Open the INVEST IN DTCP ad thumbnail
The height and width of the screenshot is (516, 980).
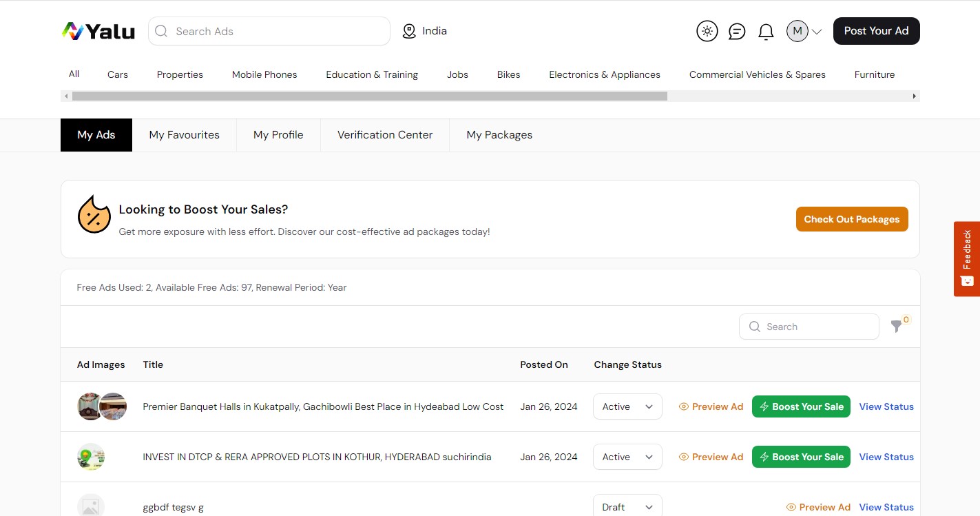click(x=91, y=457)
